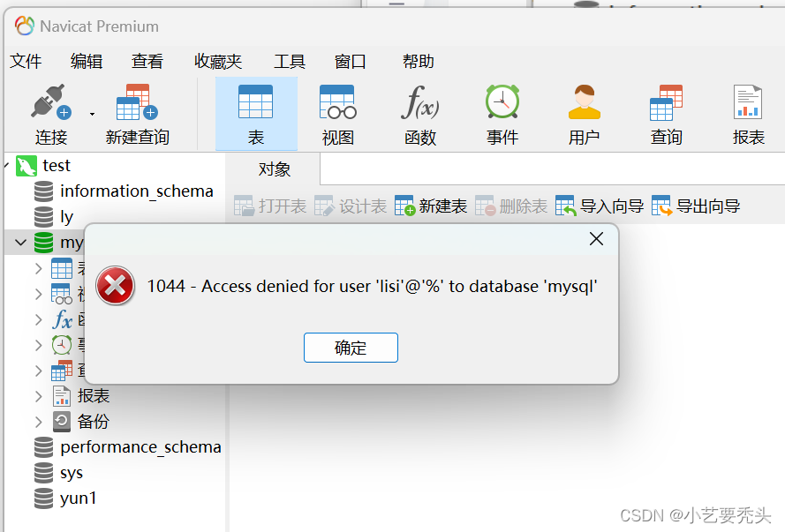785x532 pixels.
Task: Open the Query (查询) toolbar icon
Action: pyautogui.click(x=666, y=102)
